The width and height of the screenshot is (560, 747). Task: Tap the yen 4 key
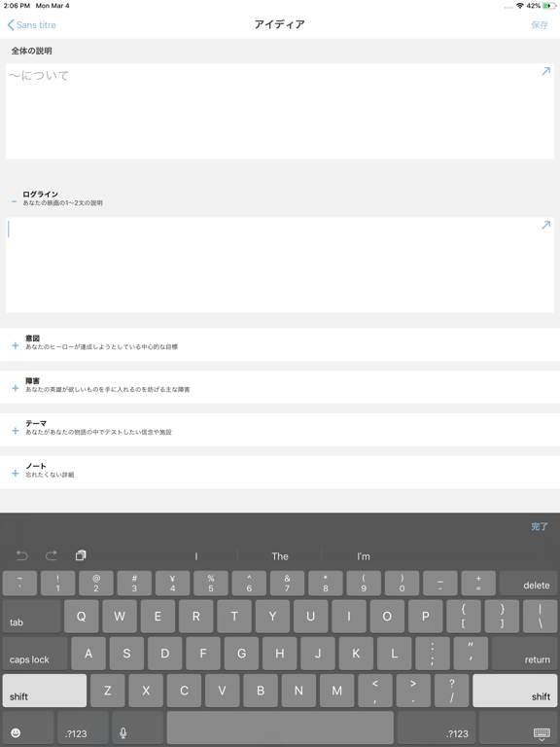[x=172, y=584]
